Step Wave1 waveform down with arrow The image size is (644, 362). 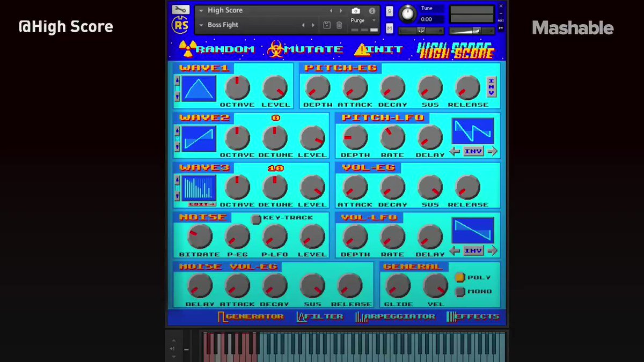click(x=177, y=96)
